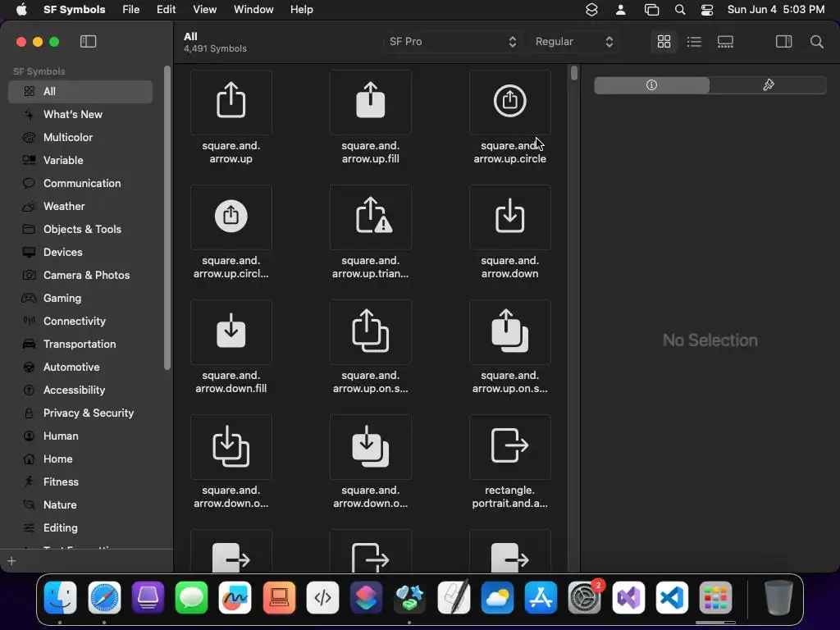Image resolution: width=840 pixels, height=630 pixels.
Task: Open the File menu
Action: pyautogui.click(x=130, y=10)
